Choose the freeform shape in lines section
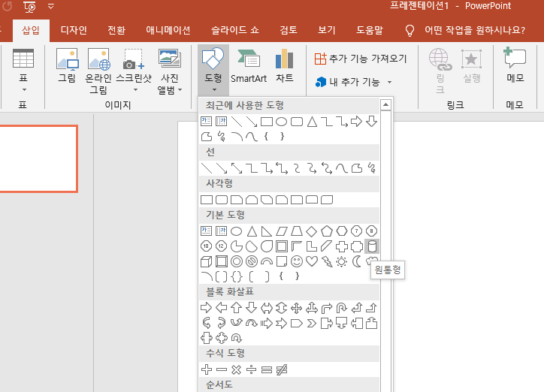 tap(357, 168)
